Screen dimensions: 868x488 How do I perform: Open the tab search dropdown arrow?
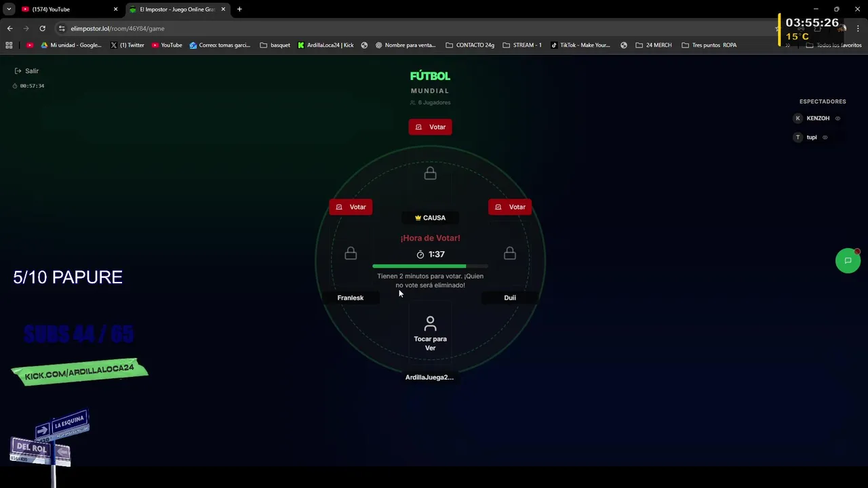click(9, 9)
